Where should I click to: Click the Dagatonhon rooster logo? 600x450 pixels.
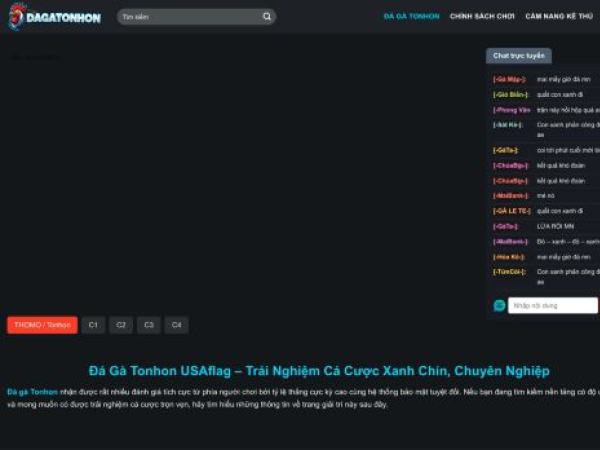55,16
